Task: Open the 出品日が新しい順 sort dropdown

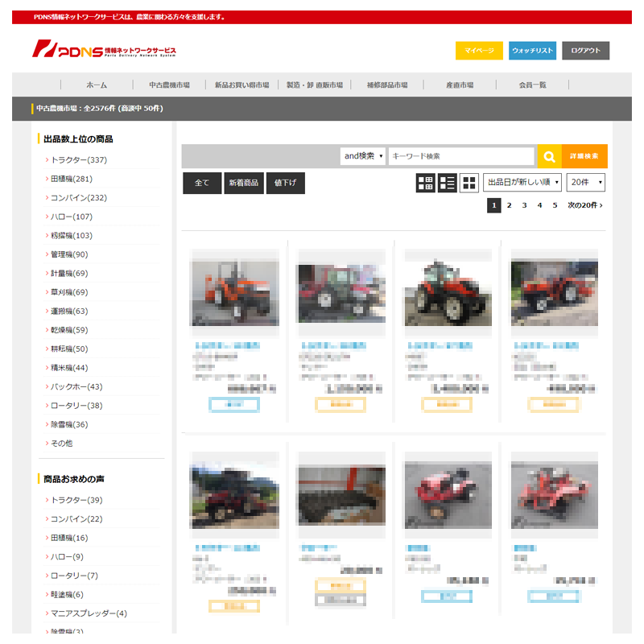Action: (522, 183)
